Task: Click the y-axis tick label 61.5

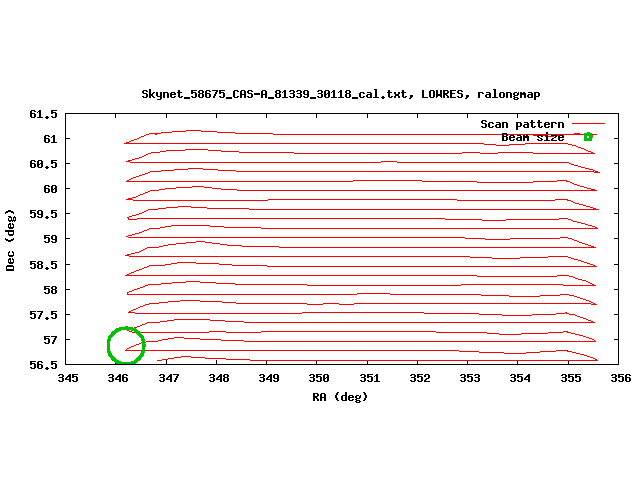Action: click(43, 114)
